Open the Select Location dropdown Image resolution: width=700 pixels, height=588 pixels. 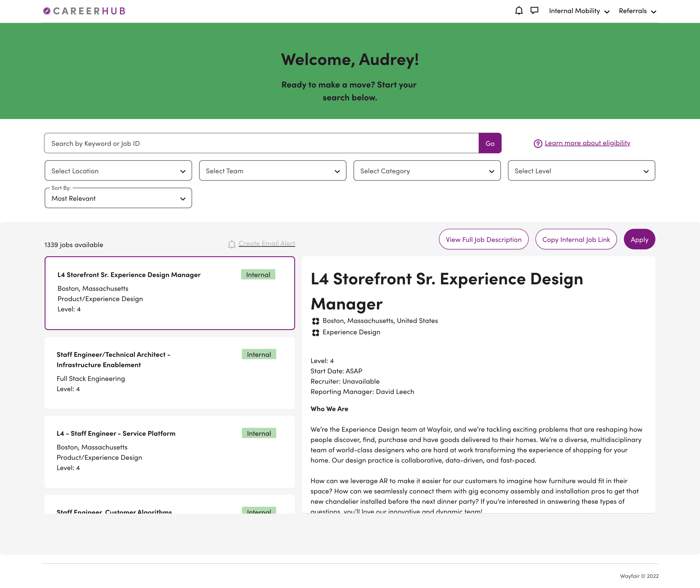point(118,171)
